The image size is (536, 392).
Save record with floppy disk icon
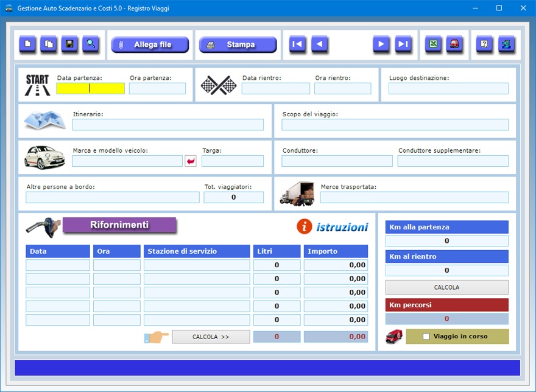coord(69,44)
